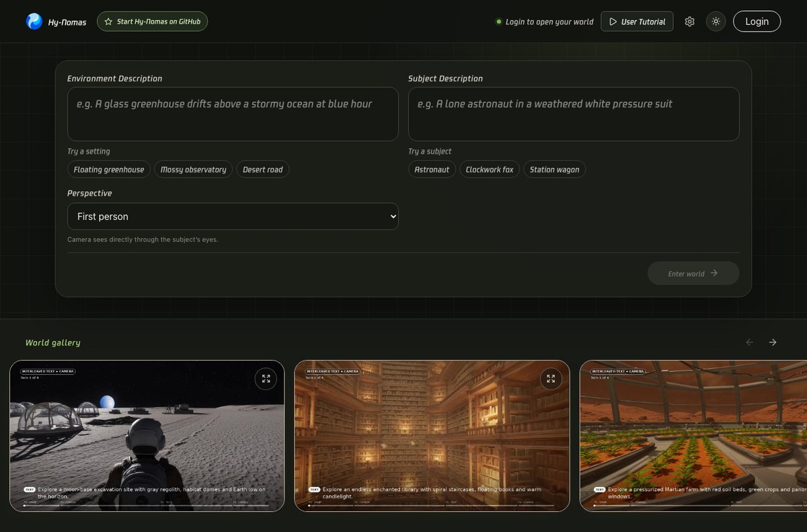Pick the Floating greenhouse setting chip
Viewport: 807px width, 532px height.
[109, 169]
